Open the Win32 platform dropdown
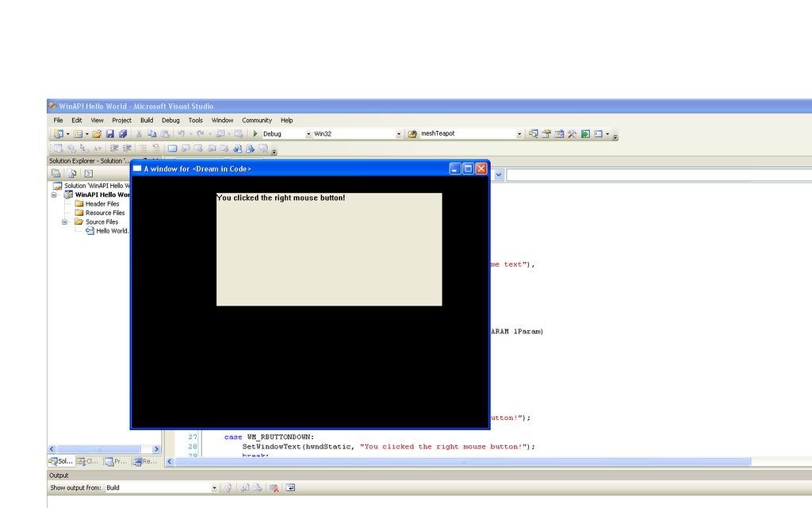The width and height of the screenshot is (812, 508). point(398,133)
